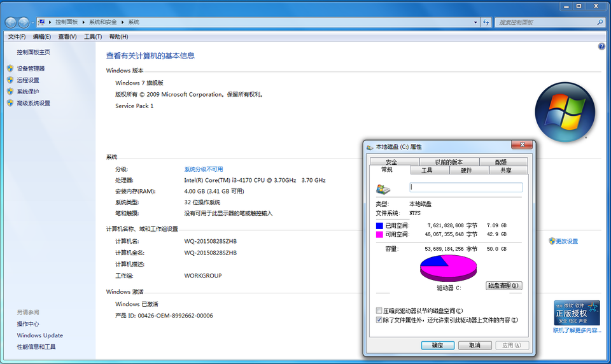611x364 pixels.
Task: Click the shield icon next to 远程设置
Action: click(10, 80)
